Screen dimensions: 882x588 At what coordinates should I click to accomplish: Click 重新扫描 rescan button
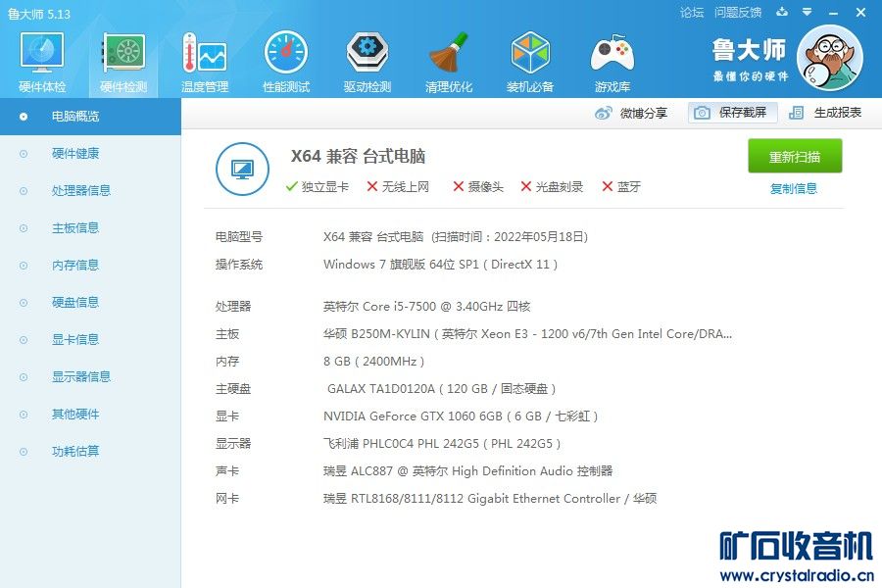coord(795,156)
